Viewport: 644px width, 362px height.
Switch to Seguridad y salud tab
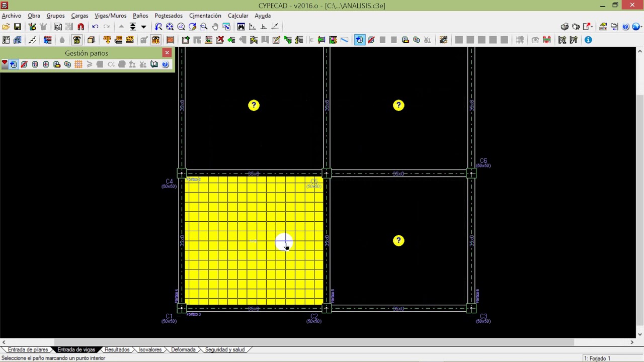point(224,349)
